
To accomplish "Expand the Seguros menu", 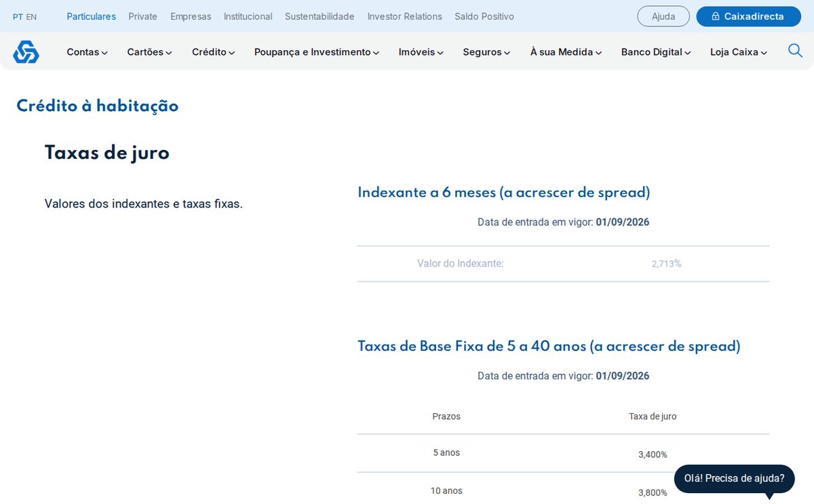I will (x=486, y=52).
